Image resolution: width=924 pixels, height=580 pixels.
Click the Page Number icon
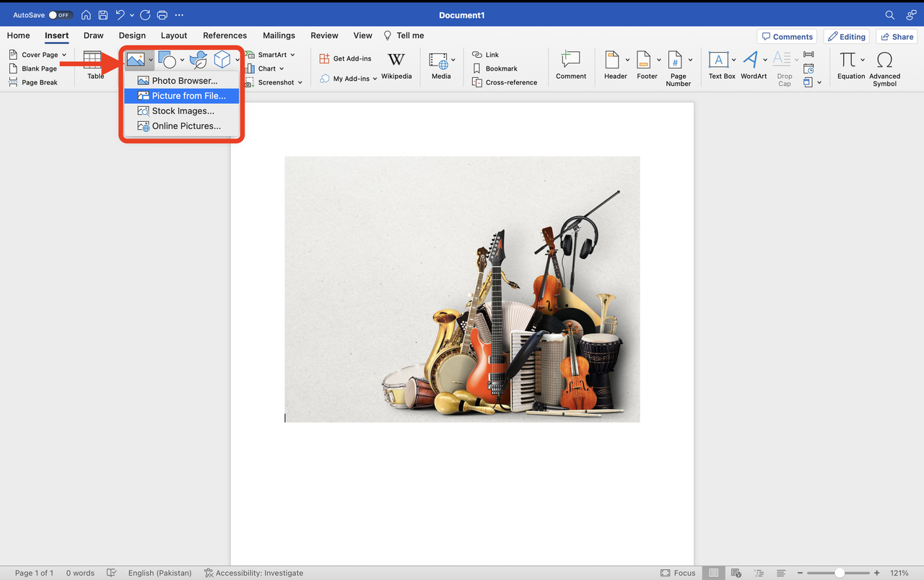point(675,60)
